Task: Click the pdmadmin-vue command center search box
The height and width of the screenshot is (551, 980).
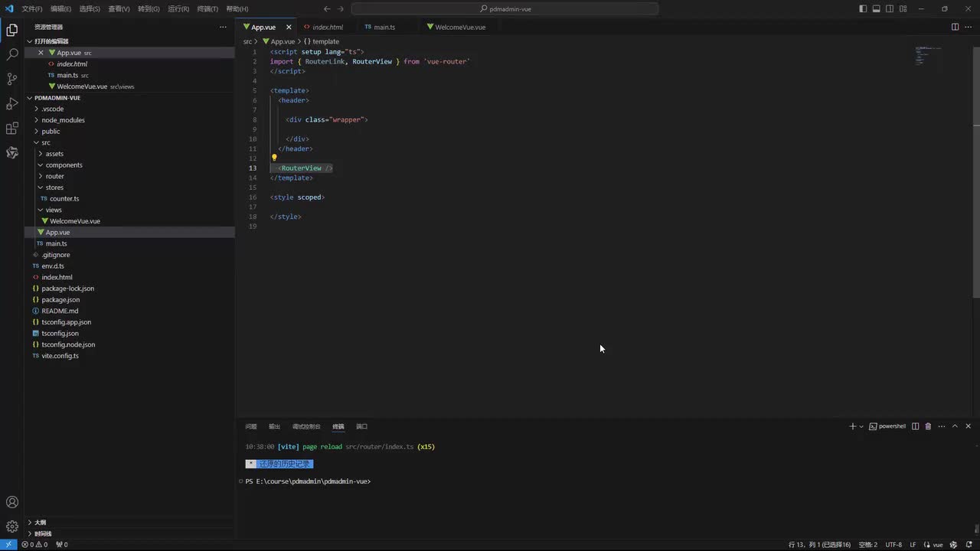Action: pyautogui.click(x=505, y=8)
